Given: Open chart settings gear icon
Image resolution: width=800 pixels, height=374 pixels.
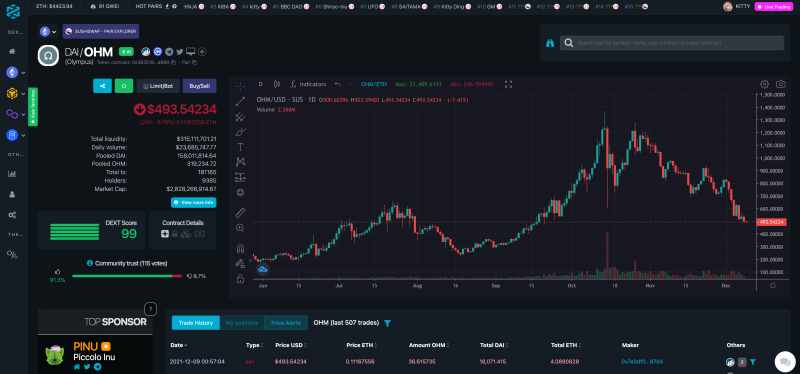Looking at the screenshot, I should pyautogui.click(x=764, y=84).
